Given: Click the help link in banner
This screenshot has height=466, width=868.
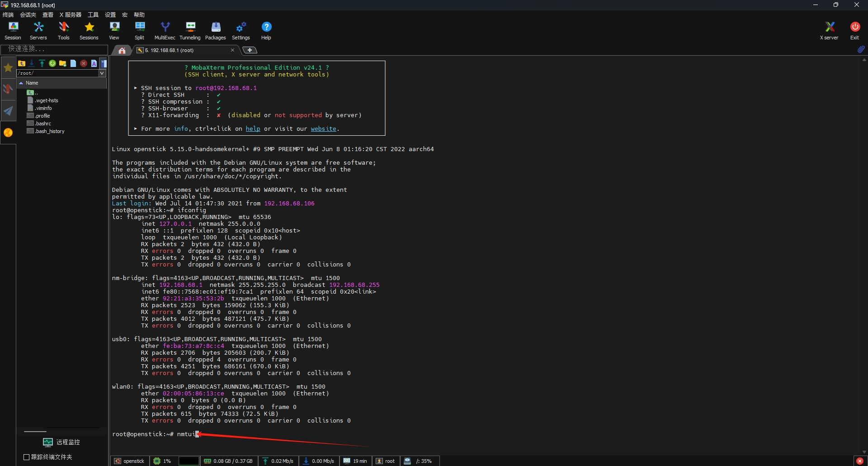Looking at the screenshot, I should click(253, 129).
